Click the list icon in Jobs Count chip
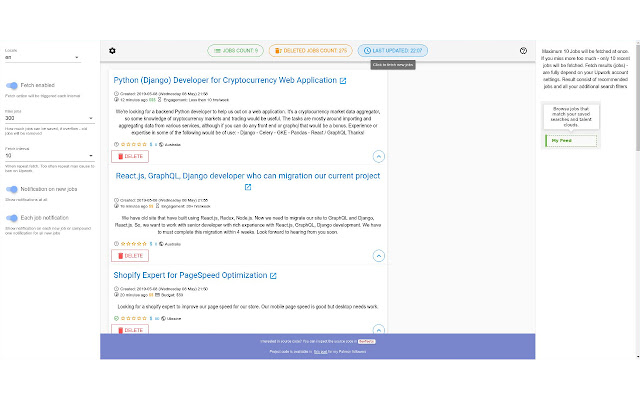 217,51
